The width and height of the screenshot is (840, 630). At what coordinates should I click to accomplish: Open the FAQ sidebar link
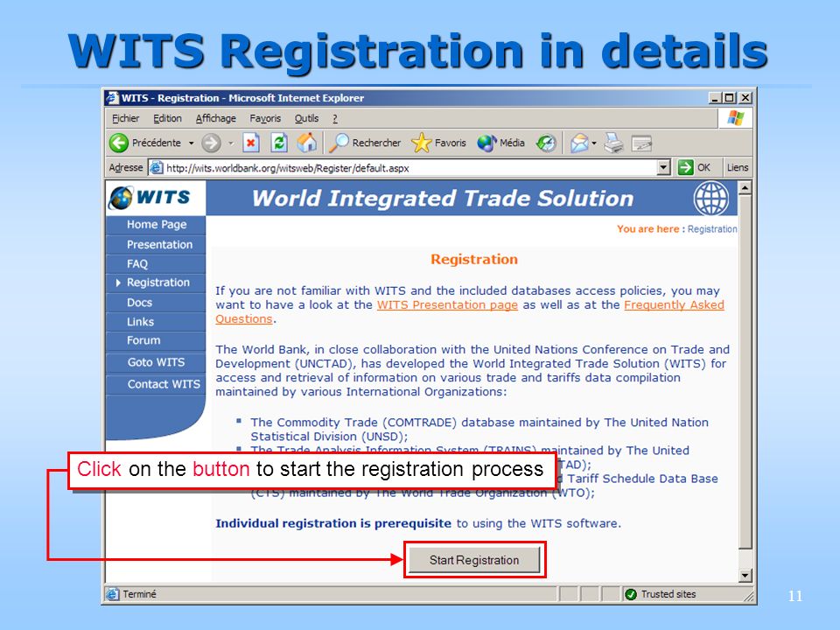pyautogui.click(x=137, y=263)
